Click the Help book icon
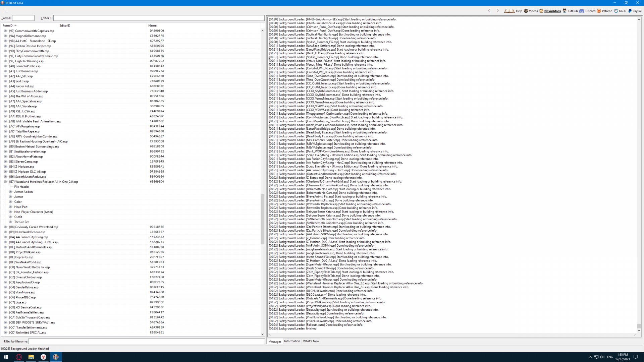This screenshot has height=362, width=644. pos(509,11)
